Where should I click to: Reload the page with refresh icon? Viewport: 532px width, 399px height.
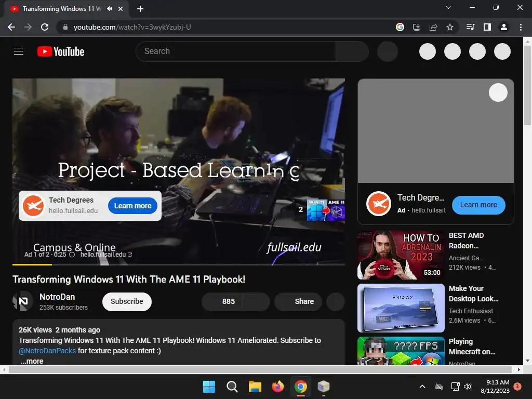pos(45,27)
